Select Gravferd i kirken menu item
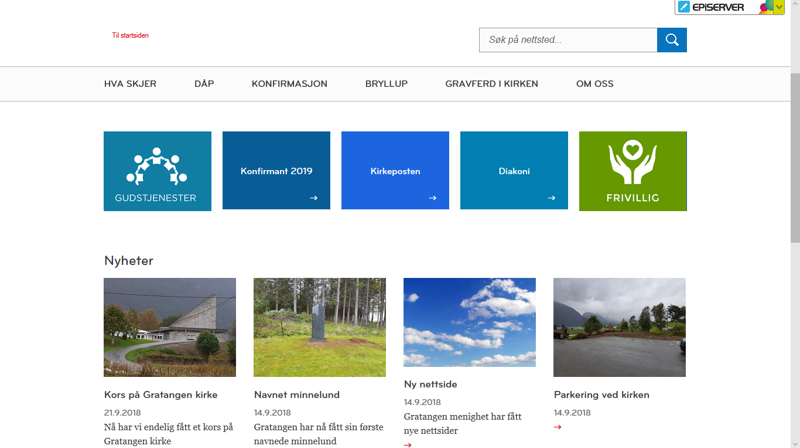This screenshot has height=448, width=800. click(x=491, y=84)
